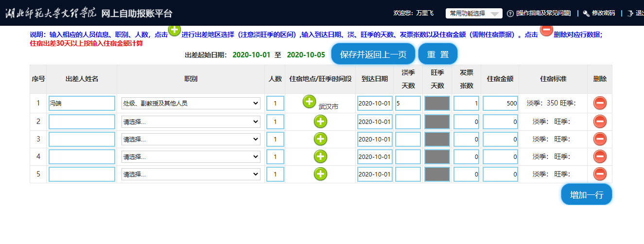Click green plus icon in row 1
Image resolution: width=644 pixels, height=244 pixels.
click(309, 102)
